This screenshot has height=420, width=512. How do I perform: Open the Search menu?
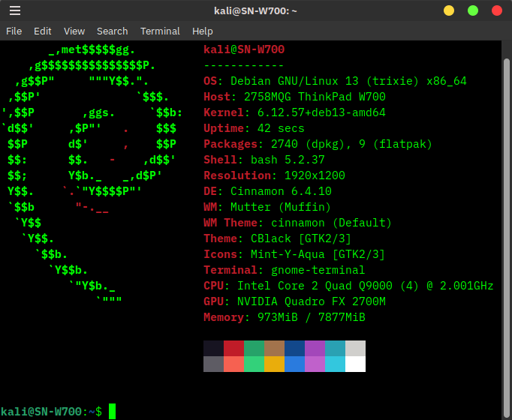click(112, 31)
